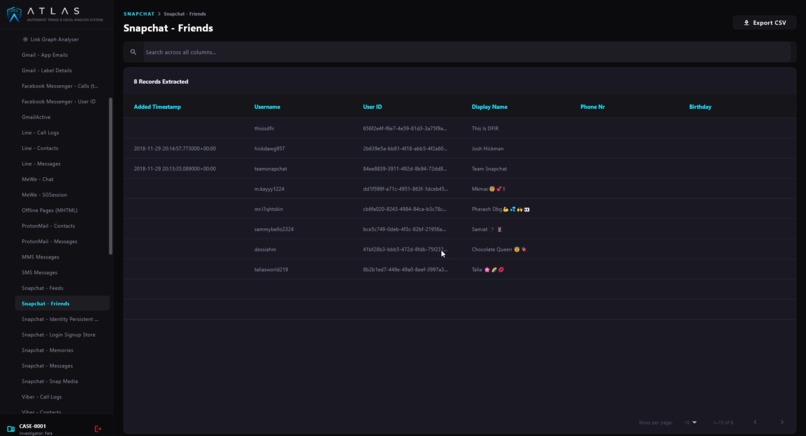Click display name Josh Hickman
The height and width of the screenshot is (436, 806).
point(488,149)
